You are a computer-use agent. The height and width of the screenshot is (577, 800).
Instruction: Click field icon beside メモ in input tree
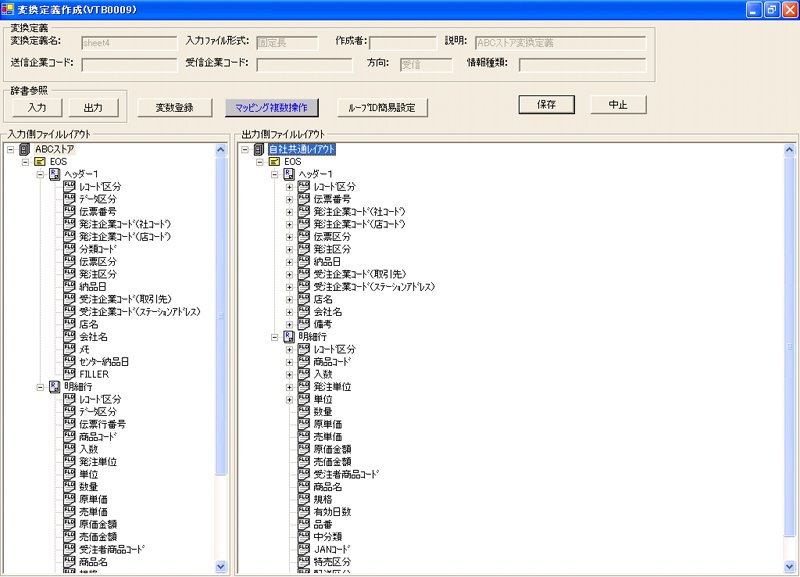coord(69,349)
